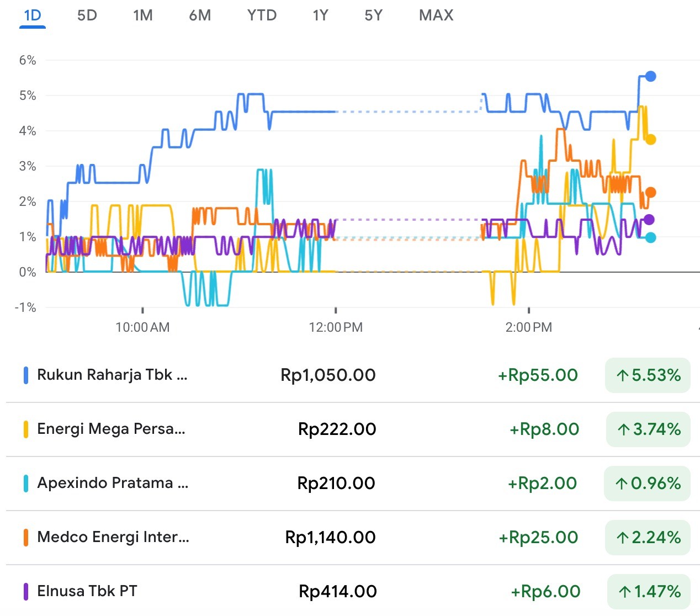Click the 2% y-axis label
The image size is (700, 616).
coord(28,201)
